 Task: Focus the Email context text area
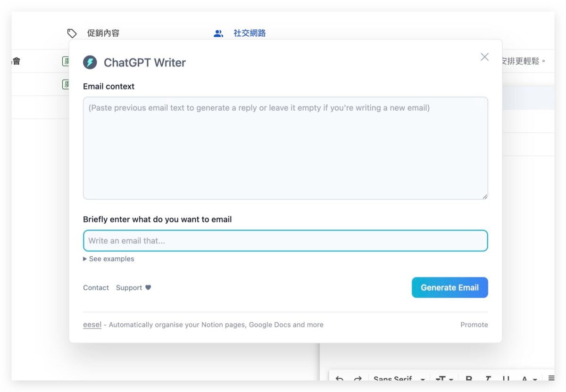tap(285, 148)
